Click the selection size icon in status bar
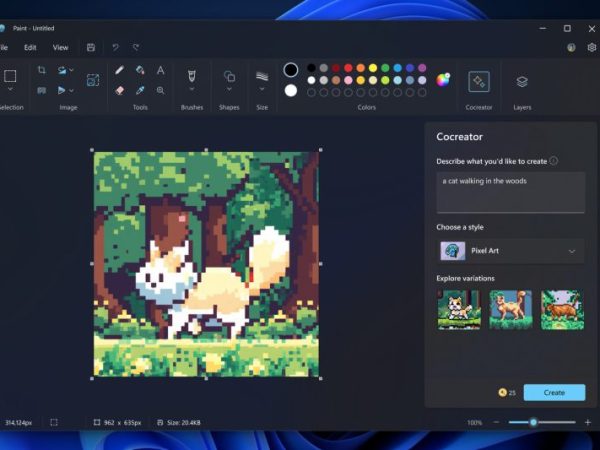This screenshot has width=600, height=450. coord(54,422)
